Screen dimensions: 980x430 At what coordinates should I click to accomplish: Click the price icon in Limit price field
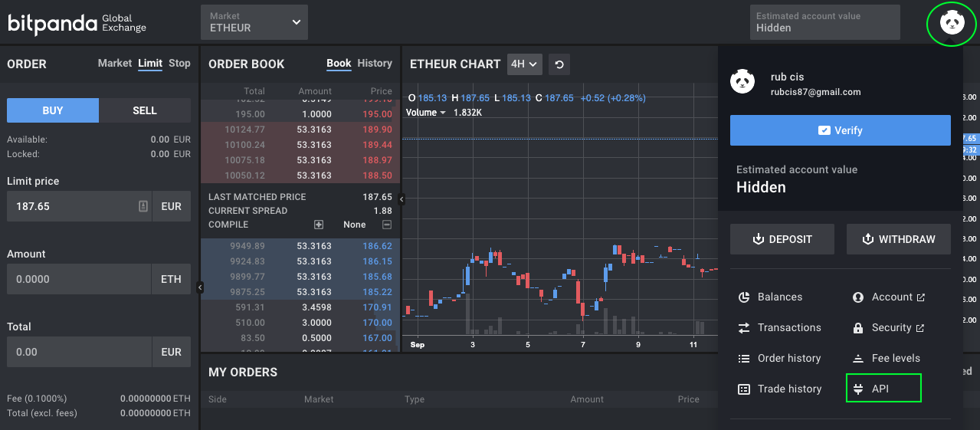tap(143, 206)
